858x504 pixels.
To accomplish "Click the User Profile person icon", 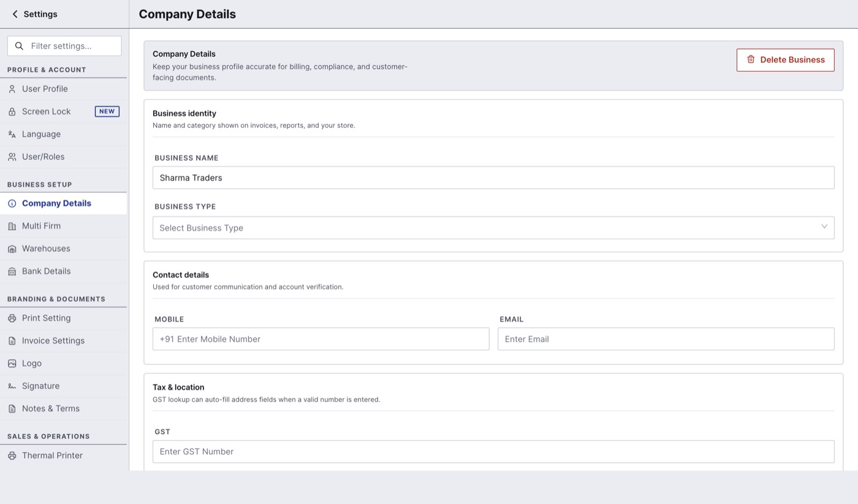I will tap(12, 89).
